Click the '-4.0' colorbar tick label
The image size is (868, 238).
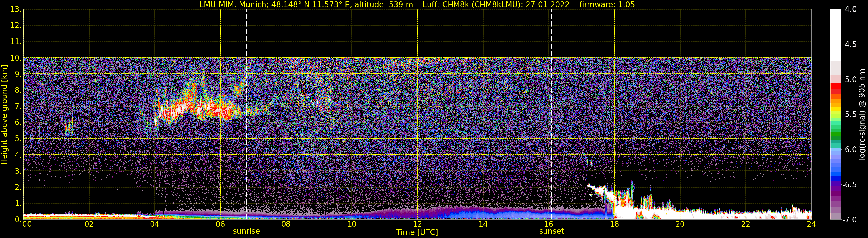850,10
